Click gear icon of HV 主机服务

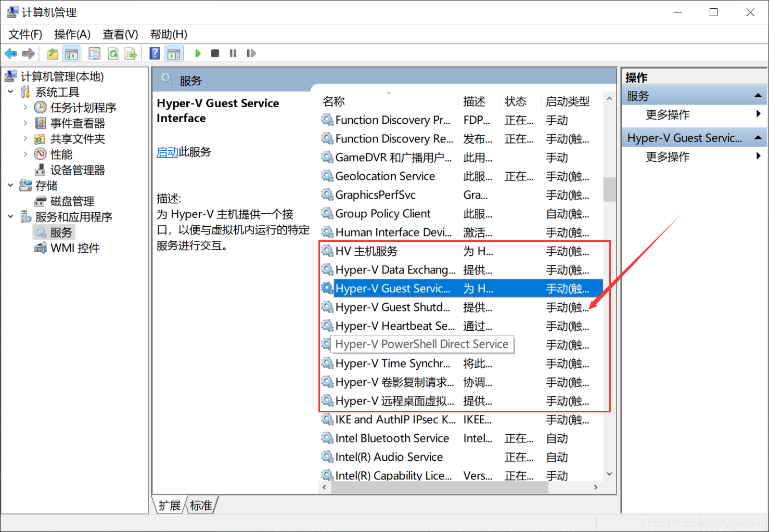pyautogui.click(x=327, y=251)
